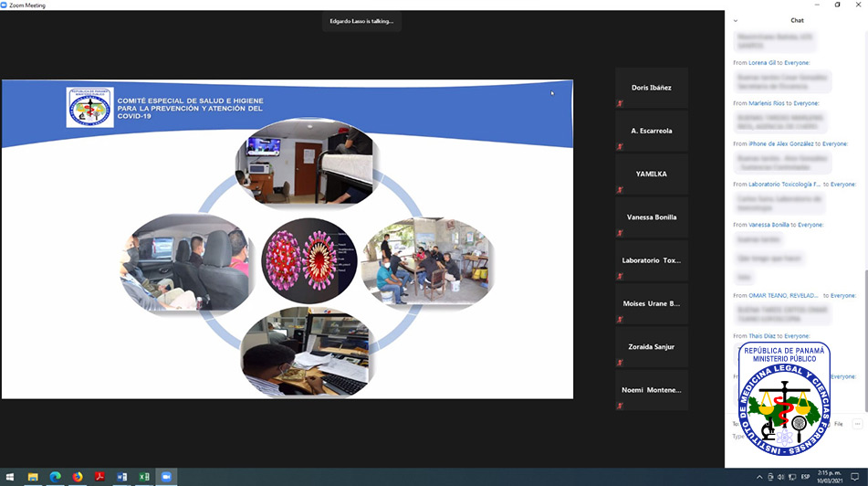Click the slide header ministry logo
Image resolution: width=868 pixels, height=486 pixels.
[89, 108]
